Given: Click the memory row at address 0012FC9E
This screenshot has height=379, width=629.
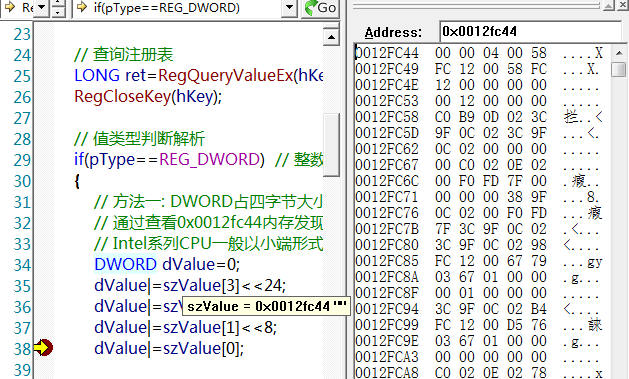Looking at the screenshot, I should pos(479,341).
